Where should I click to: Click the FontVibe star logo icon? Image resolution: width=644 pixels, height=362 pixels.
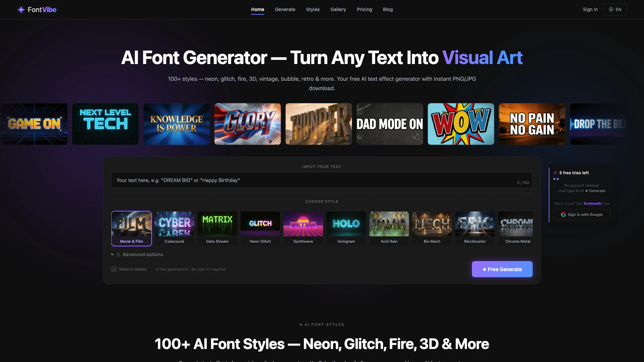21,10
